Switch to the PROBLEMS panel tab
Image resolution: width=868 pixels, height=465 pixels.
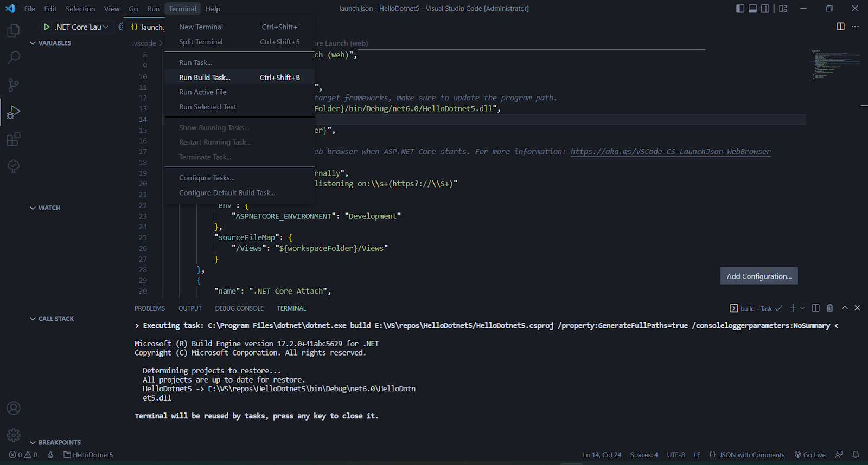pyautogui.click(x=150, y=308)
